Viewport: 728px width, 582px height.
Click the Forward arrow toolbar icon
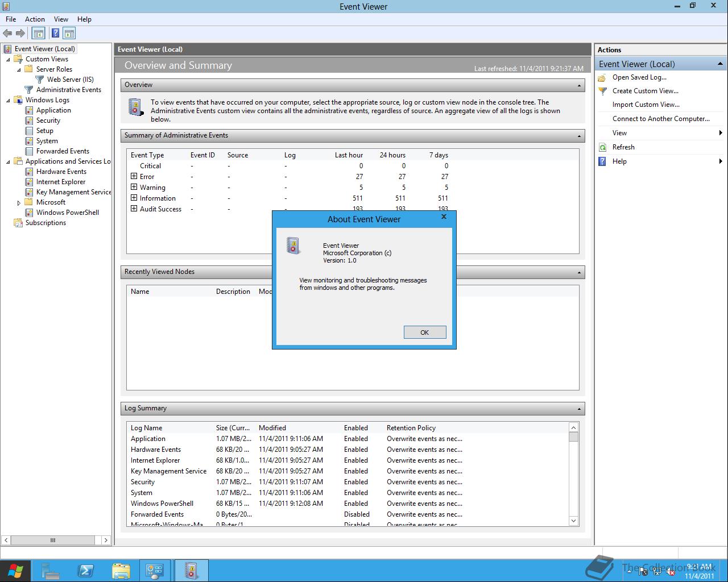[x=20, y=34]
